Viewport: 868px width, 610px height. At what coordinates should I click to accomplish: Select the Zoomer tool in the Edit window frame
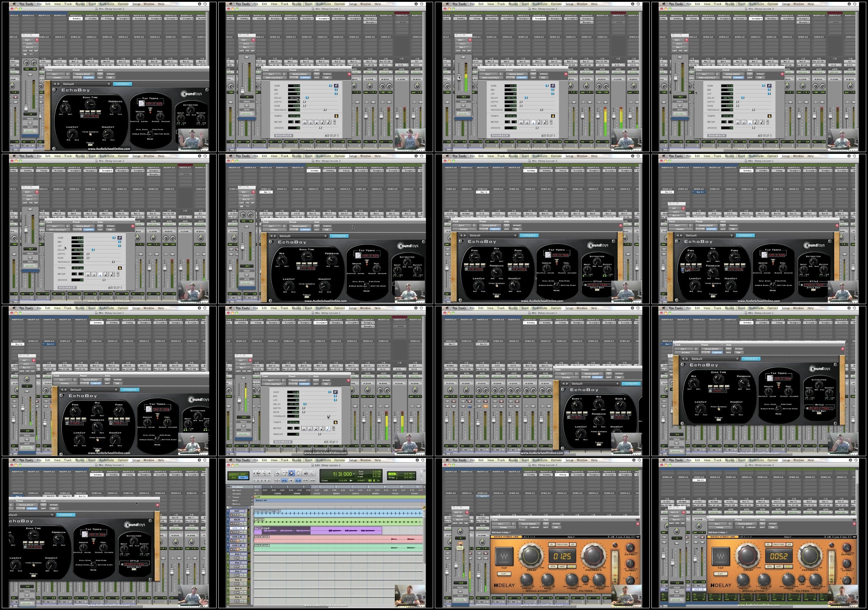click(277, 473)
